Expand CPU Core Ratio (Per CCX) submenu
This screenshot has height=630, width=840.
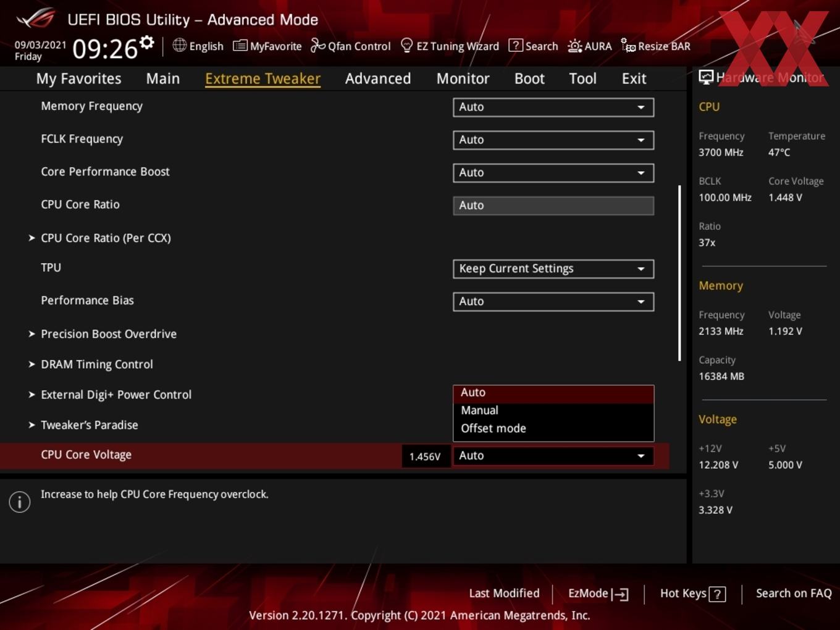(x=106, y=238)
